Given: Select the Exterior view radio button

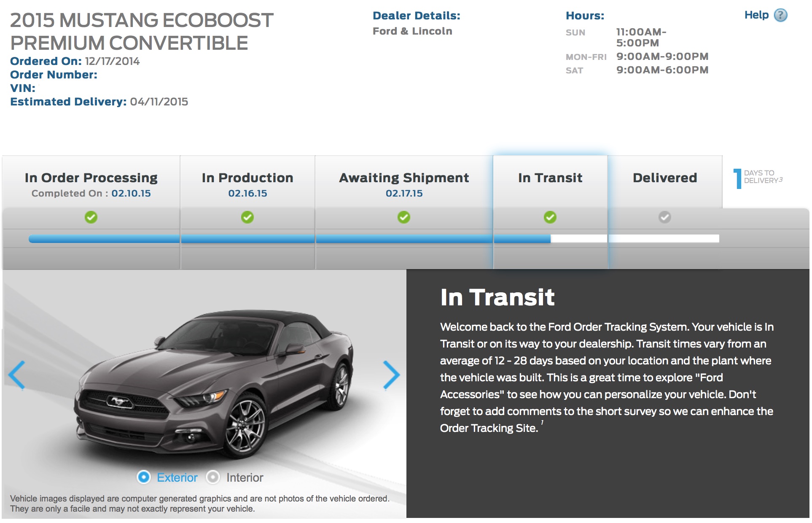Looking at the screenshot, I should click(x=144, y=477).
